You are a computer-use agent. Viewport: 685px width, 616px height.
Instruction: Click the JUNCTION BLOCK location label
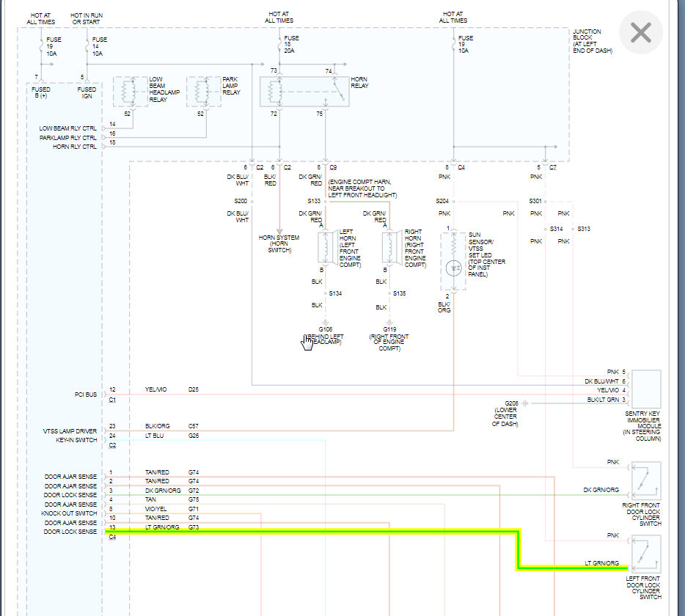pyautogui.click(x=593, y=41)
